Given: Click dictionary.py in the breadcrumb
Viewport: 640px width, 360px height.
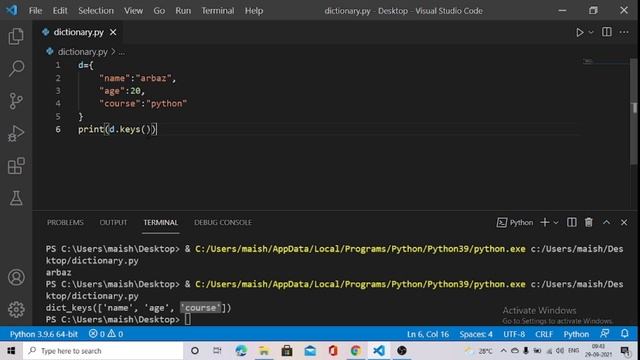Looking at the screenshot, I should [x=82, y=52].
